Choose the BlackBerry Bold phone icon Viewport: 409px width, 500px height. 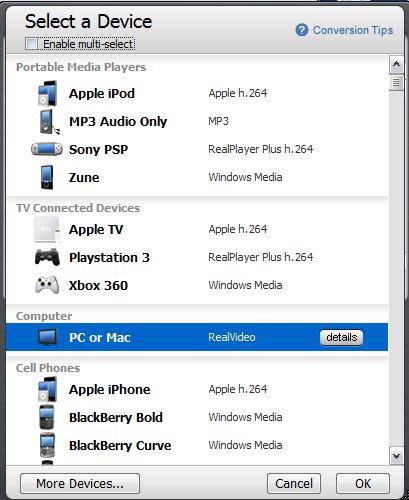point(47,417)
